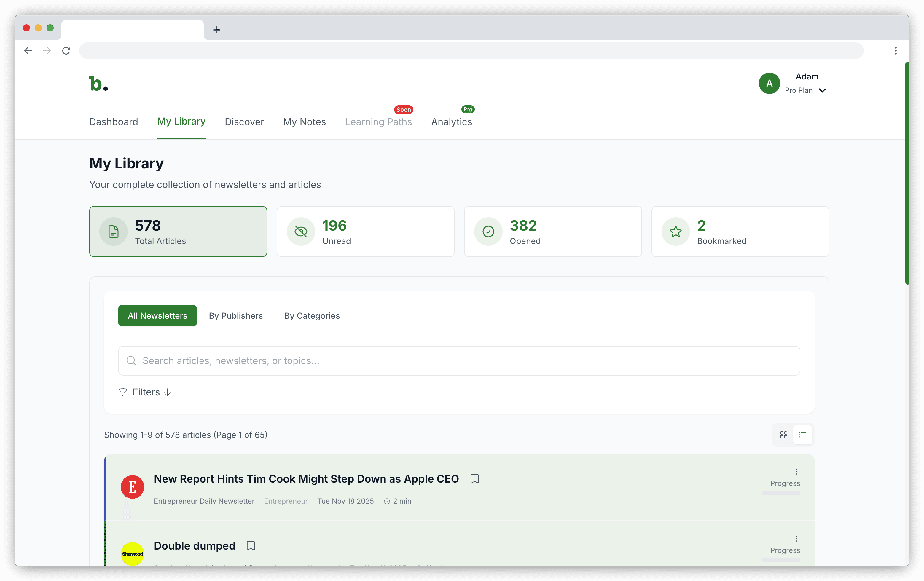Open the Analytics tab
The height and width of the screenshot is (581, 924).
(451, 122)
